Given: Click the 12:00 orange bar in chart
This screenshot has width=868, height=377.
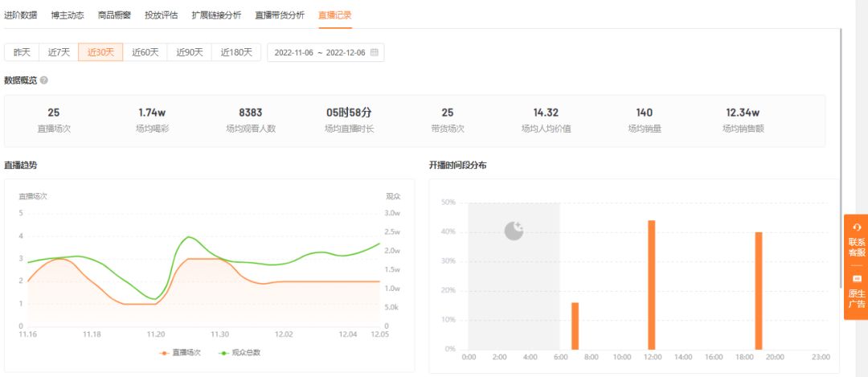Looking at the screenshot, I should click(651, 285).
